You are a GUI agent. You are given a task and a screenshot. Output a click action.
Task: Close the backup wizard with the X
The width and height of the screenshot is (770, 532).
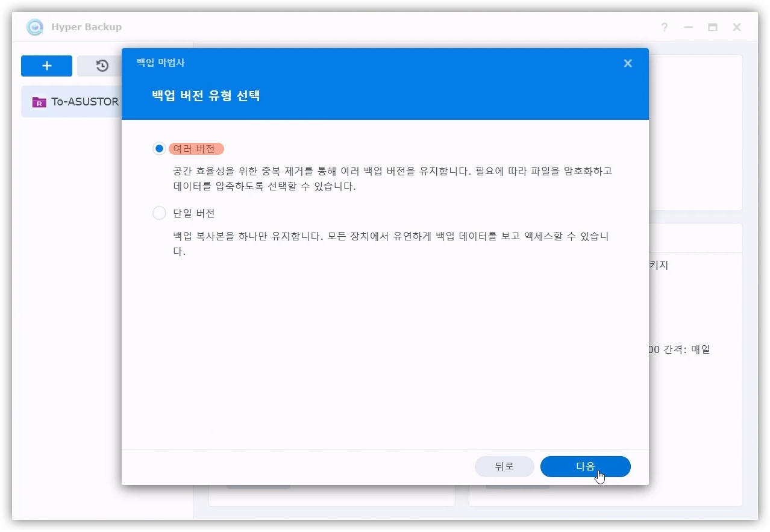628,63
